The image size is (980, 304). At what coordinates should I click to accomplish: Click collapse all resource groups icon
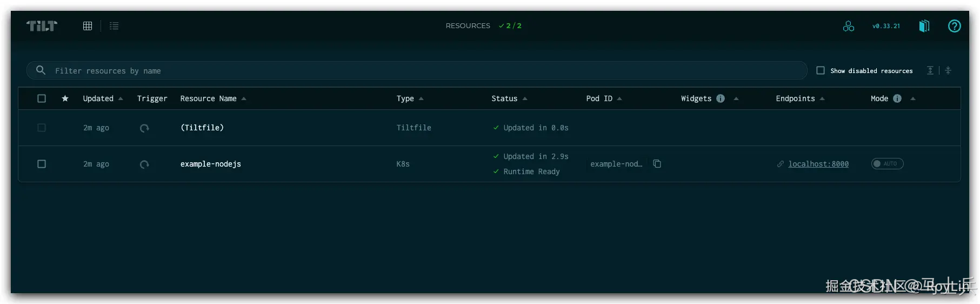coord(948,70)
